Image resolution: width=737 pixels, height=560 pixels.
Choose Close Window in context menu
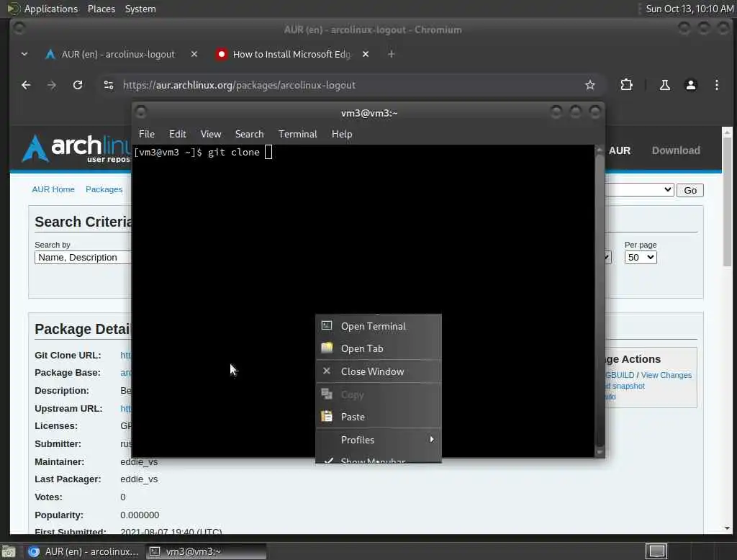[379, 371]
